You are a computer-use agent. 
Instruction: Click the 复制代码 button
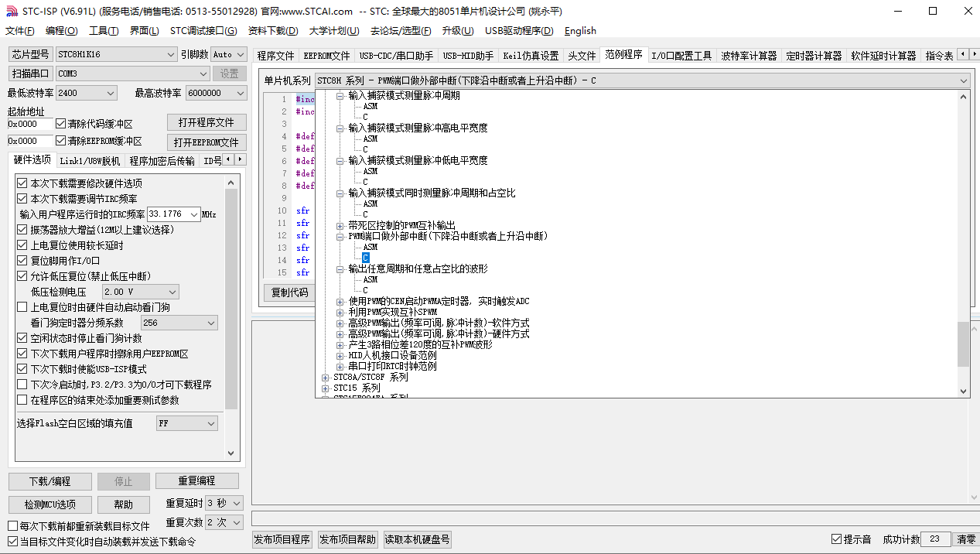click(x=289, y=292)
